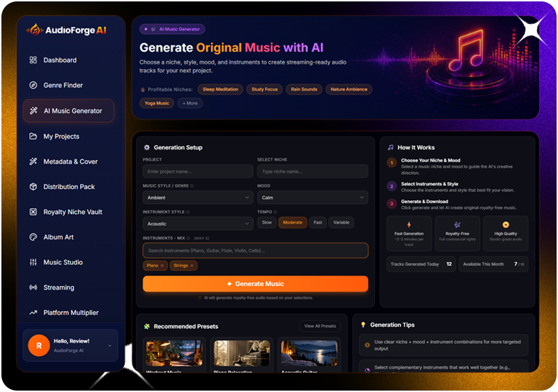
Task: Click the Generate Music button
Action: 255,284
